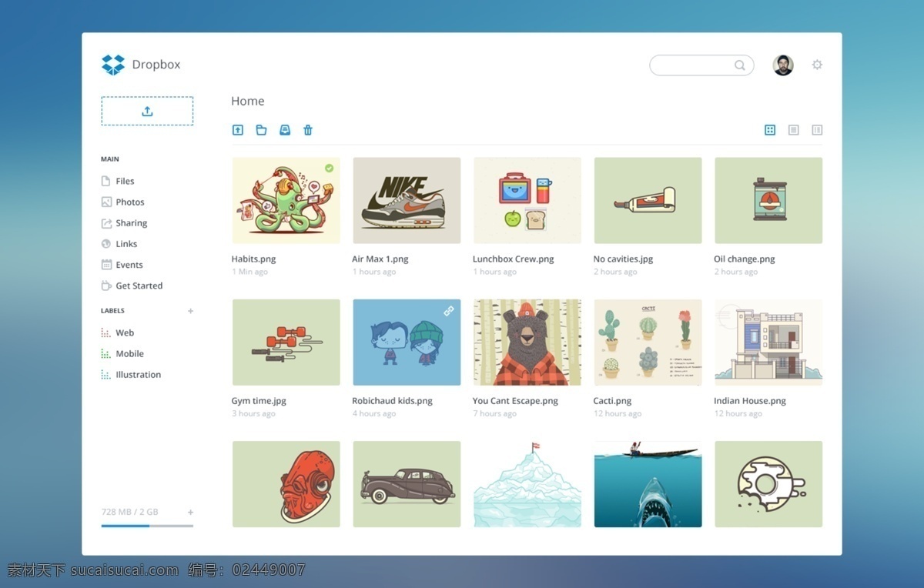924x588 pixels.
Task: Click the Links globe icon
Action: tap(106, 244)
